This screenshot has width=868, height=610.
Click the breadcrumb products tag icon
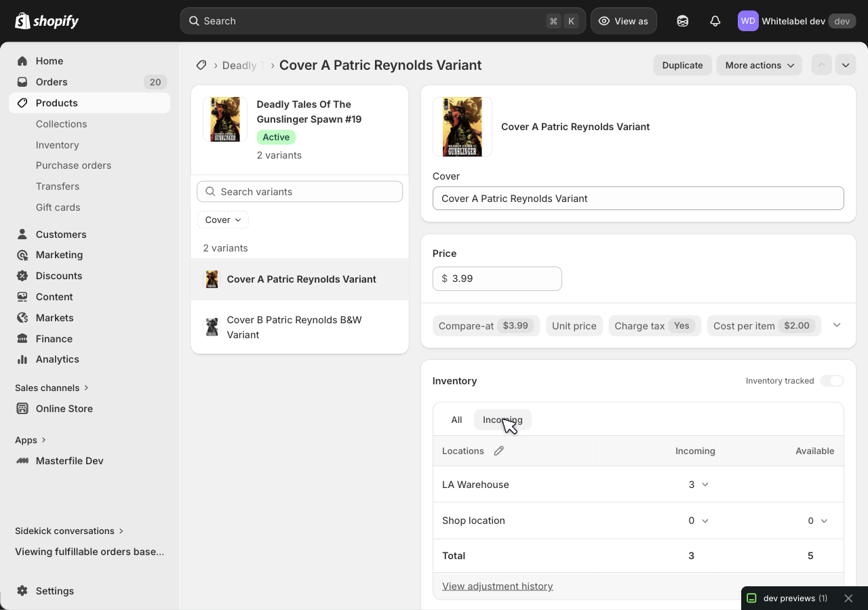click(201, 65)
